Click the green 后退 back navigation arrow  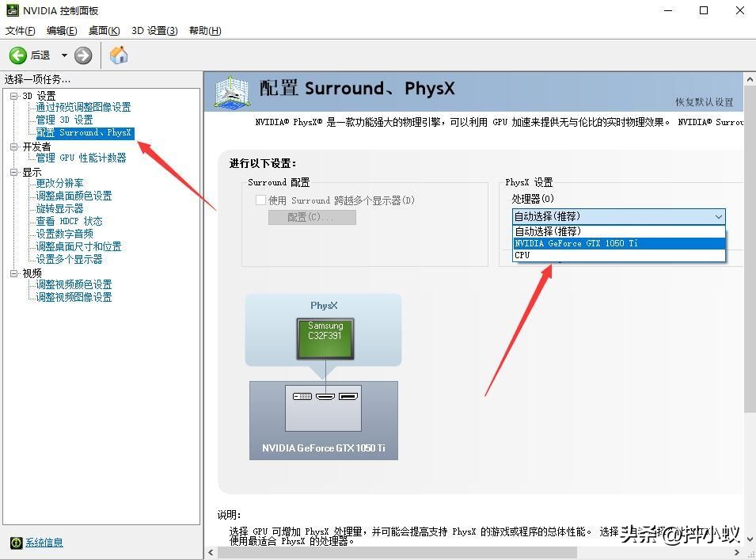[20, 55]
